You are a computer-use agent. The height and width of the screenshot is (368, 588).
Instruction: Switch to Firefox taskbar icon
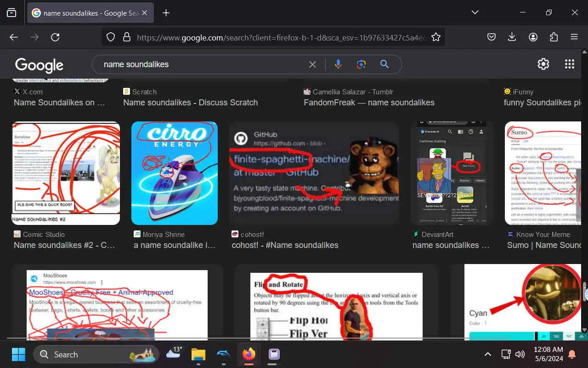click(x=249, y=354)
